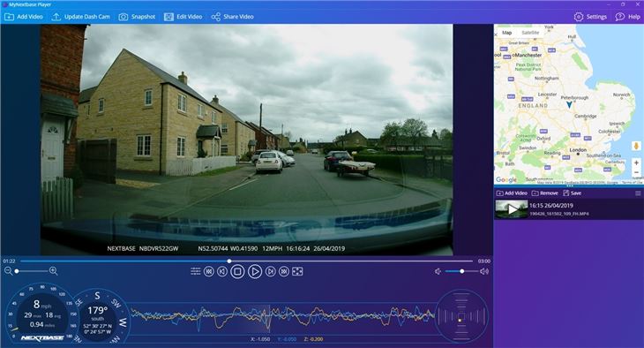
Task: Skip to previous video
Action: (209, 271)
